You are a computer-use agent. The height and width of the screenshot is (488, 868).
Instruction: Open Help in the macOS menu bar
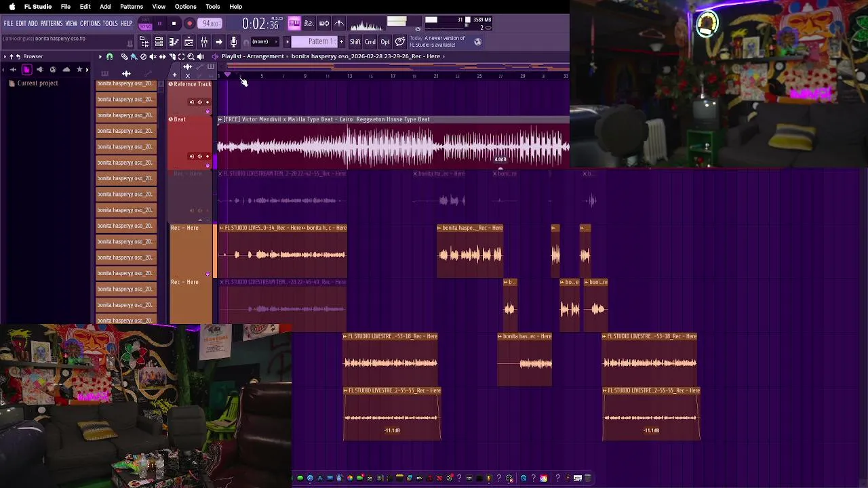(x=236, y=7)
